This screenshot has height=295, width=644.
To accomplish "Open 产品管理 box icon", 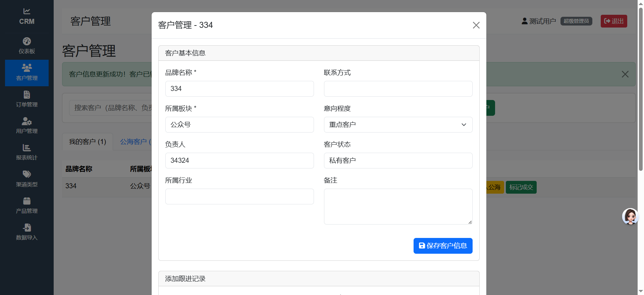I will [x=27, y=201].
